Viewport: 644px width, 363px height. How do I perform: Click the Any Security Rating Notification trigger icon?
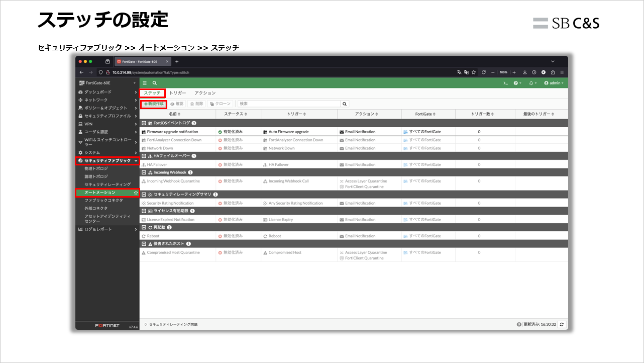click(265, 203)
